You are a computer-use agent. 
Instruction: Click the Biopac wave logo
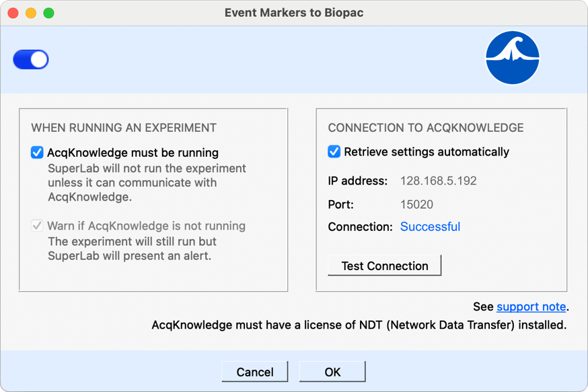coord(513,59)
